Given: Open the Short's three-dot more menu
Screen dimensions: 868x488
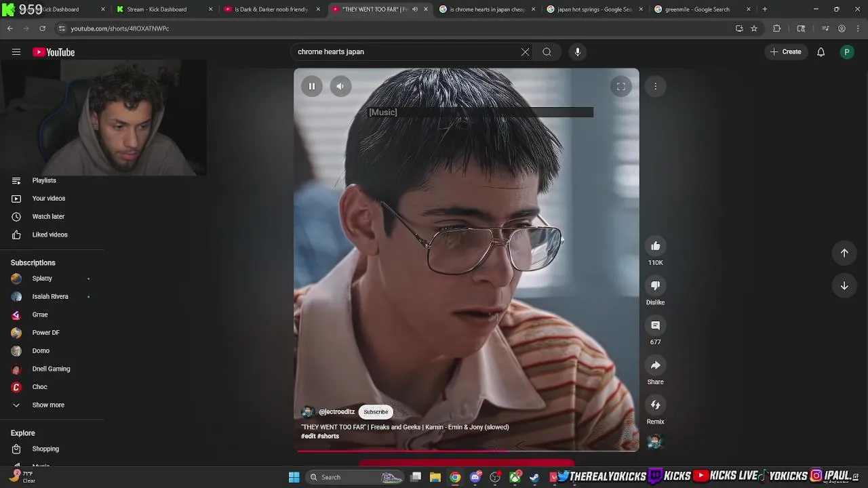Looking at the screenshot, I should 656,86.
